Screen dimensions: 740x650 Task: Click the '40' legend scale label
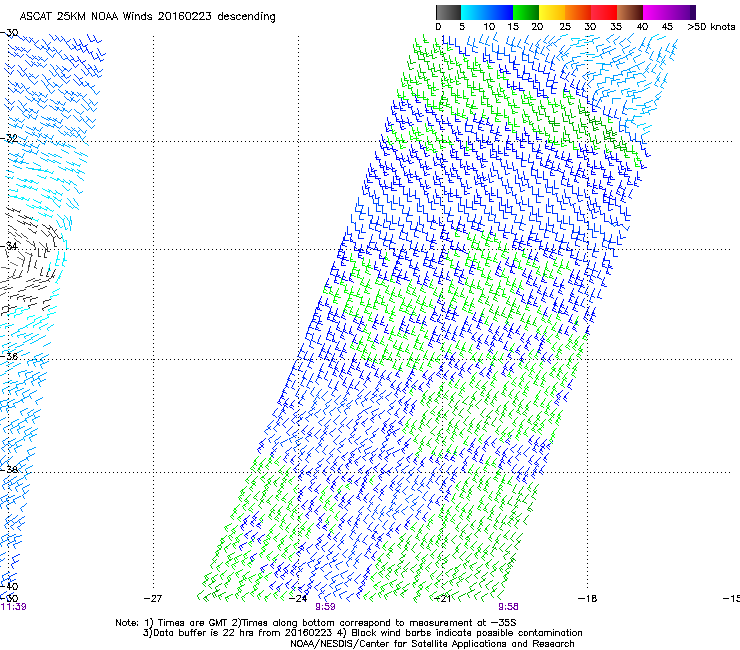(x=642, y=27)
